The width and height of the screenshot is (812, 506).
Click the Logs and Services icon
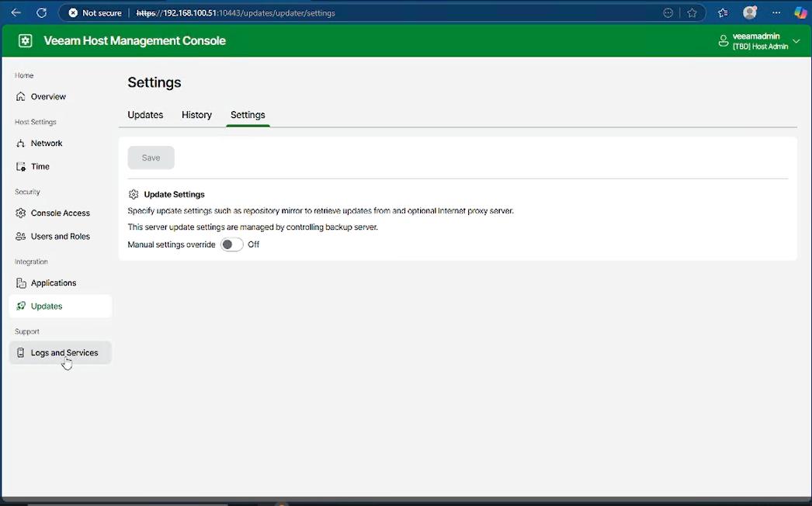[21, 353]
